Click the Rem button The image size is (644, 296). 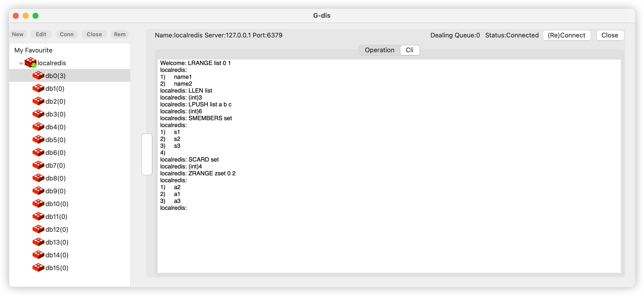click(x=120, y=34)
